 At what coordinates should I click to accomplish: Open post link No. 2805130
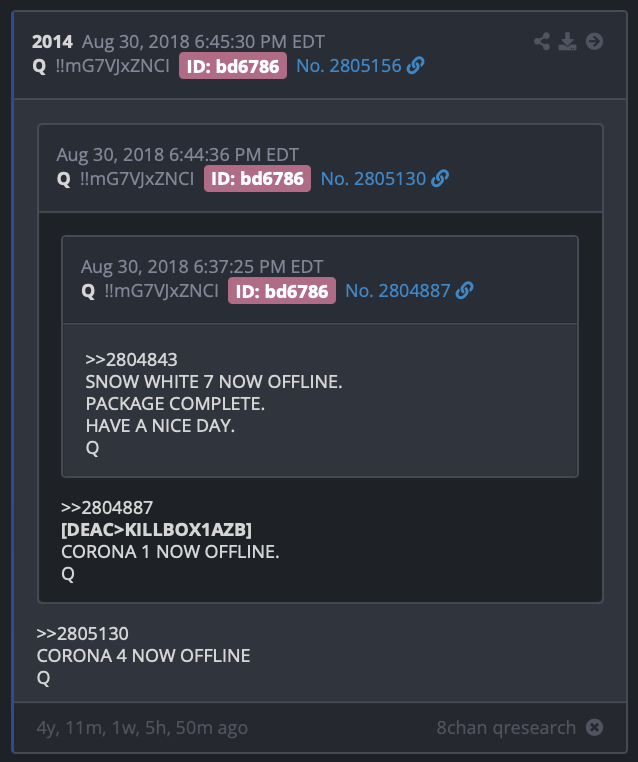coord(373,178)
